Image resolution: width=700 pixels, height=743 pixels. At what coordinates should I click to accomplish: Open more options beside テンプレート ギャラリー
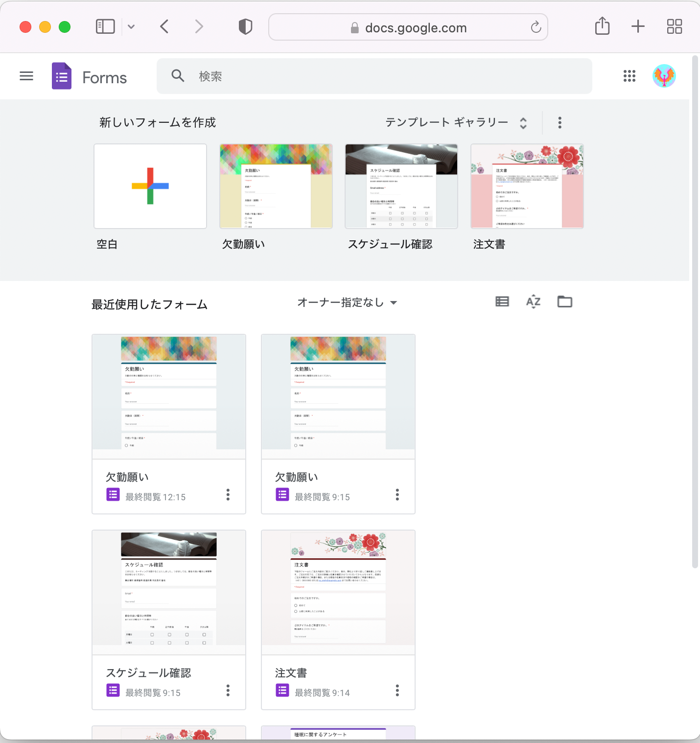coord(560,122)
